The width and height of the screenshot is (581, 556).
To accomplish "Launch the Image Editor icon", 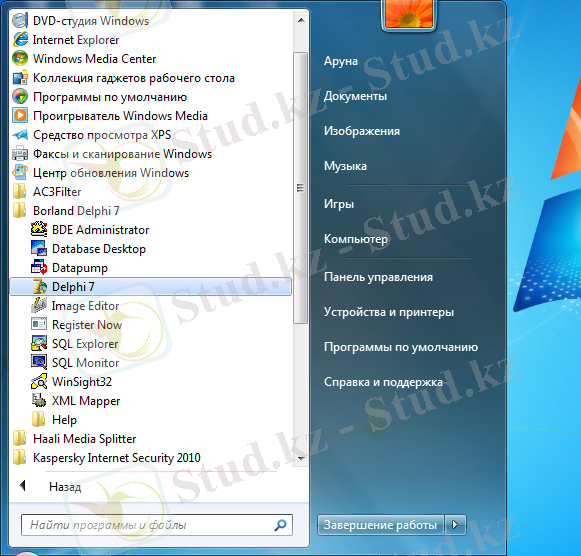I will (x=39, y=306).
